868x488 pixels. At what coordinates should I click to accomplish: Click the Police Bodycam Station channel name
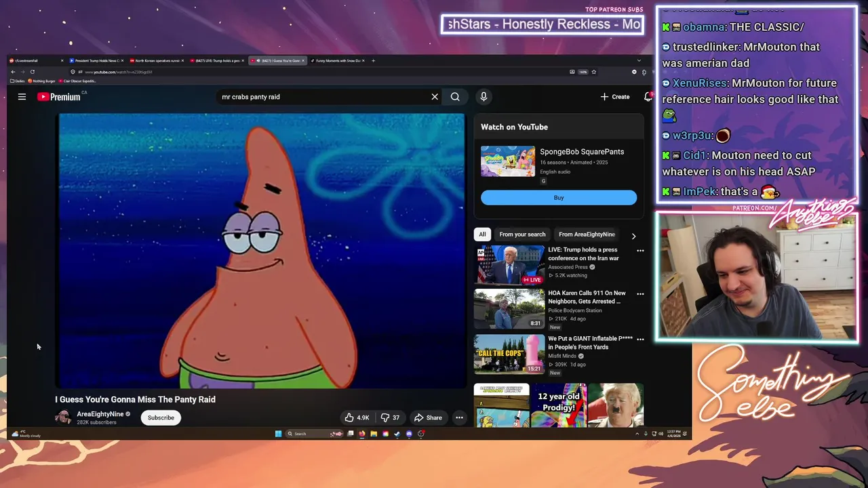(576, 310)
